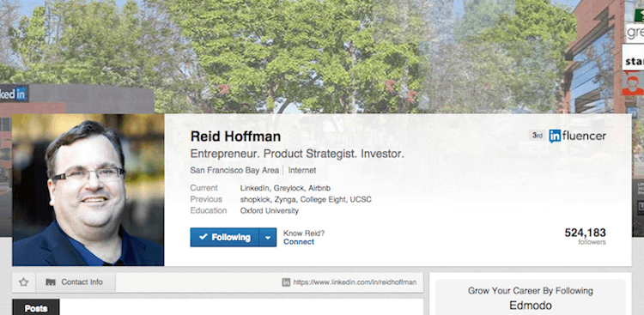This screenshot has height=315, width=644.
Task: Expand the dropdown arrow beside Following
Action: (268, 238)
